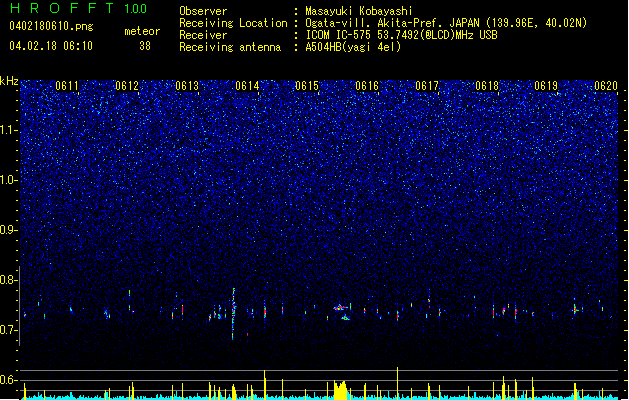Click the 0.7 kHz axis label

[x=9, y=330]
